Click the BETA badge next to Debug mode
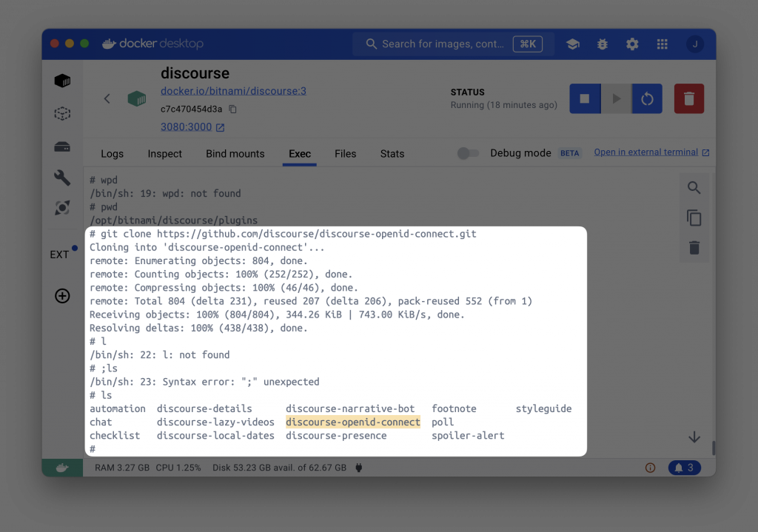This screenshot has width=758, height=532. click(x=569, y=153)
